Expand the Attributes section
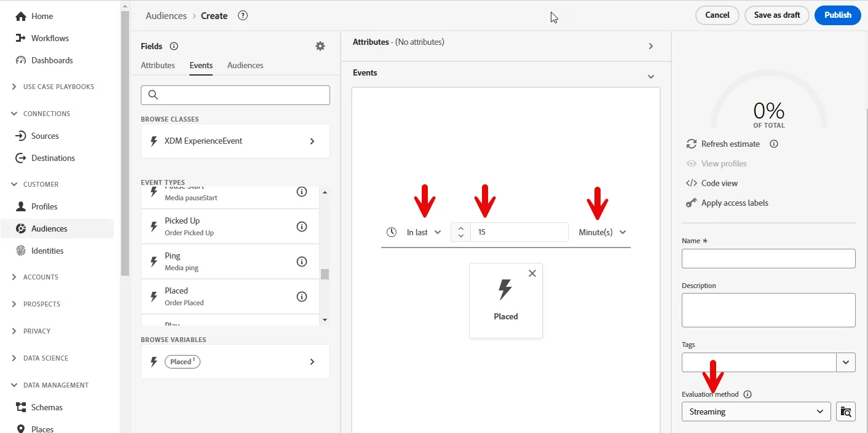The width and height of the screenshot is (868, 433). pos(651,46)
